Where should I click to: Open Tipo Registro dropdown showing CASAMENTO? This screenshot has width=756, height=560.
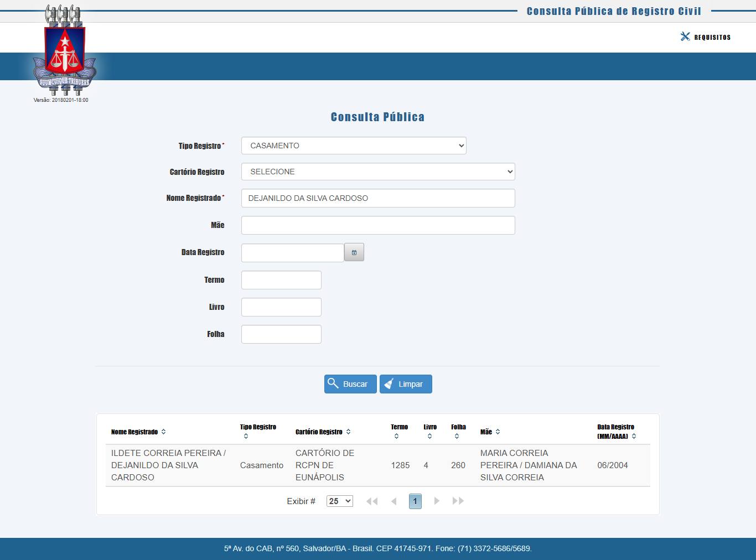[x=354, y=146]
